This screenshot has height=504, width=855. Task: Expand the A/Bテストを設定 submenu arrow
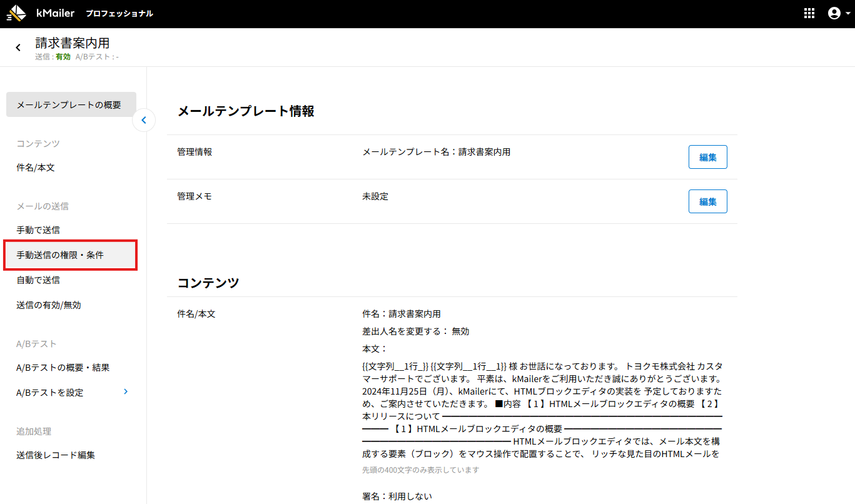click(126, 391)
